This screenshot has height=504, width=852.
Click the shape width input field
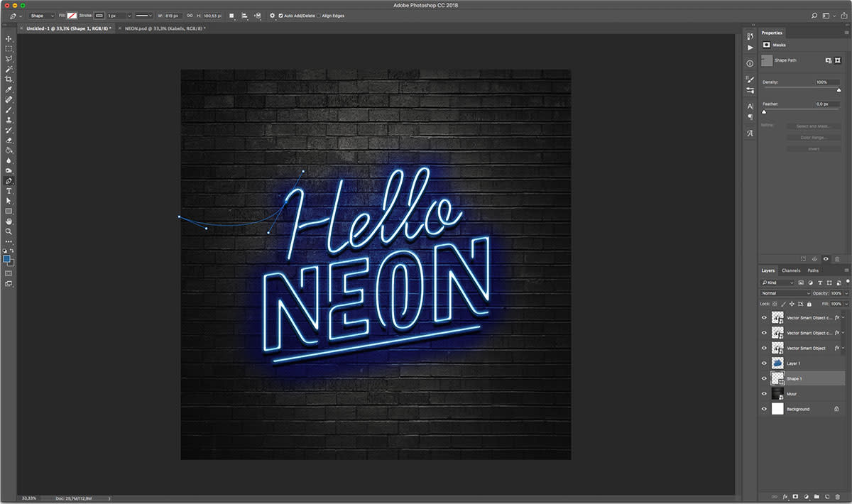pos(173,16)
